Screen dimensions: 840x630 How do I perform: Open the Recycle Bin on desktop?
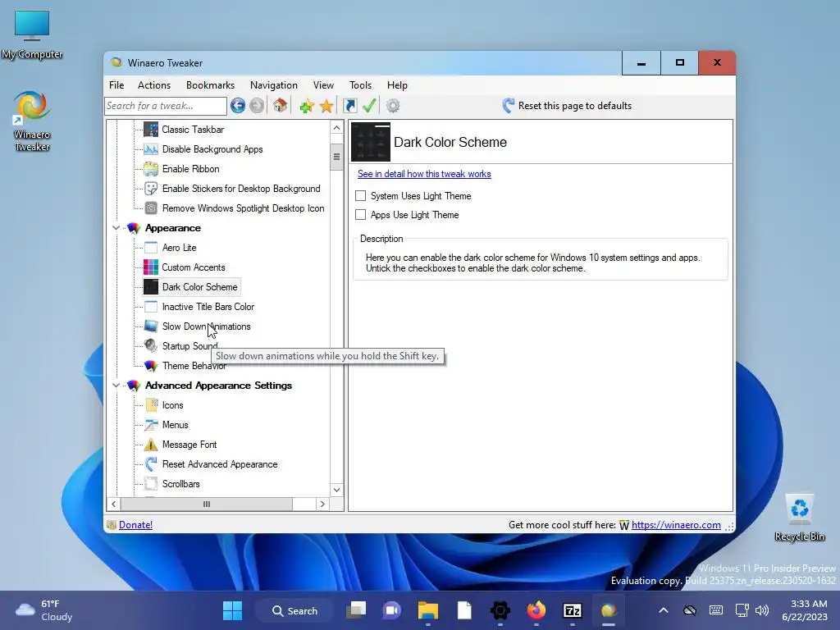point(799,518)
